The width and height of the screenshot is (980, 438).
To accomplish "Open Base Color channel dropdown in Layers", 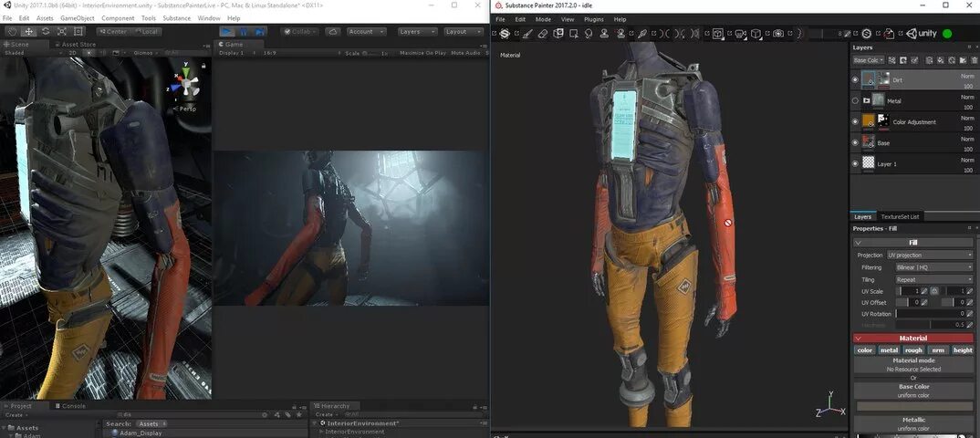I will pos(868,60).
